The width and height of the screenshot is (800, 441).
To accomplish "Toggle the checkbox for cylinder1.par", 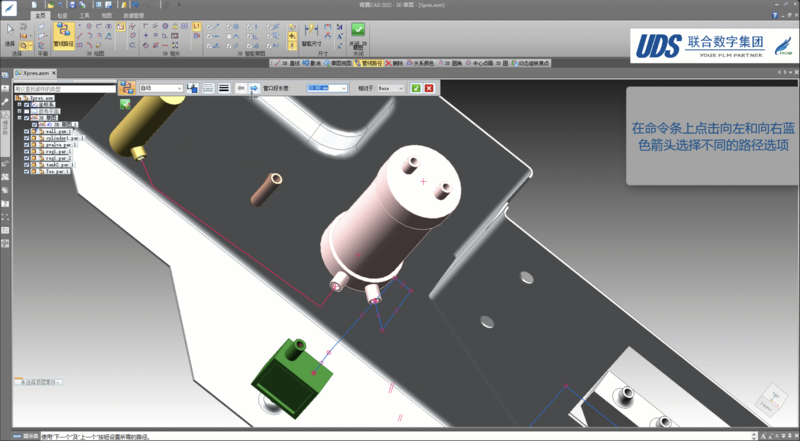I will coord(27,137).
